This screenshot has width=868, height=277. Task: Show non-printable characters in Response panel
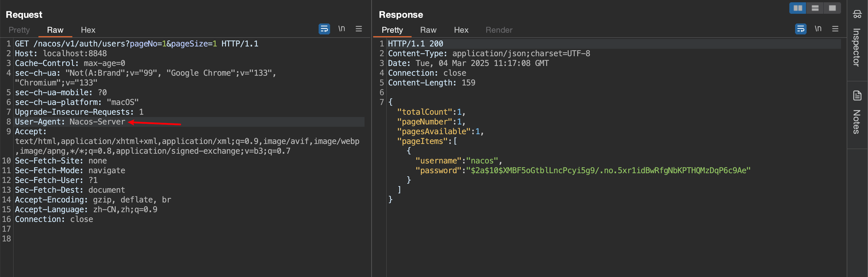[x=818, y=29]
